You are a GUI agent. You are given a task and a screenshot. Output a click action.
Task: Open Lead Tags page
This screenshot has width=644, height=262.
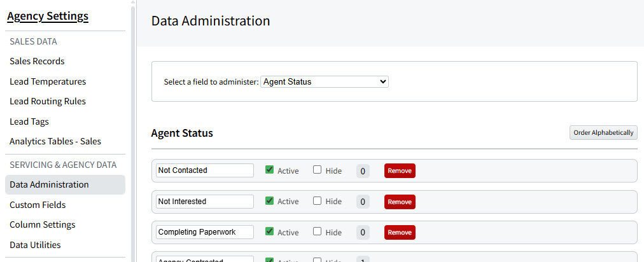coord(29,121)
